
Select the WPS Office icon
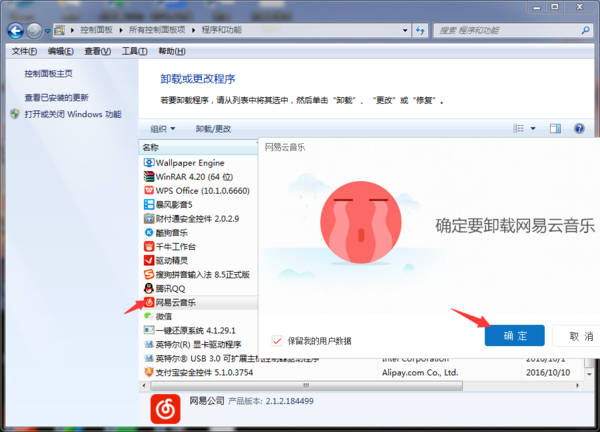pyautogui.click(x=148, y=191)
